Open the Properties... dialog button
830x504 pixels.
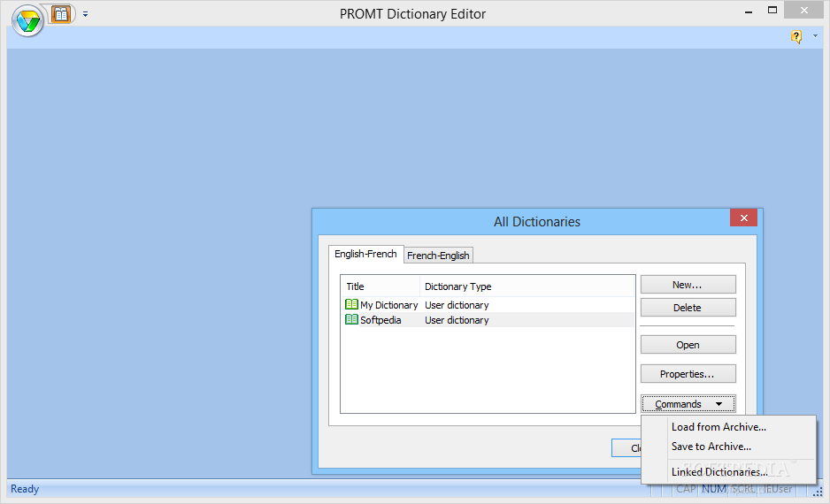pos(688,374)
